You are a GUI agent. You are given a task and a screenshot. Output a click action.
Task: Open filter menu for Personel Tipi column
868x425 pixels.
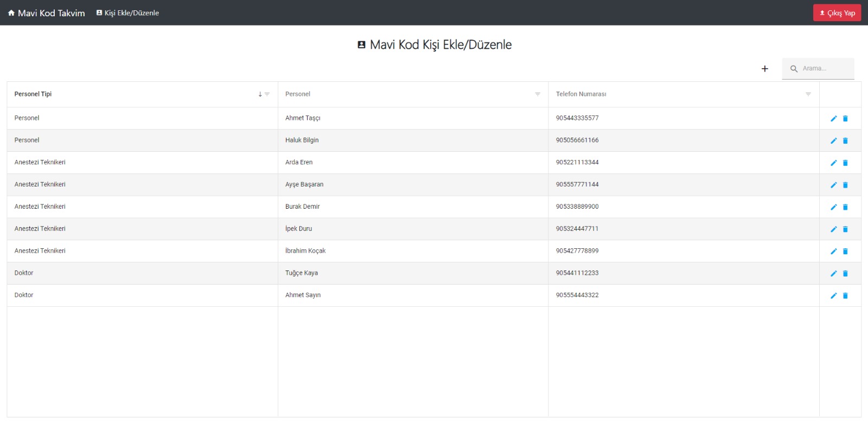[x=267, y=94]
